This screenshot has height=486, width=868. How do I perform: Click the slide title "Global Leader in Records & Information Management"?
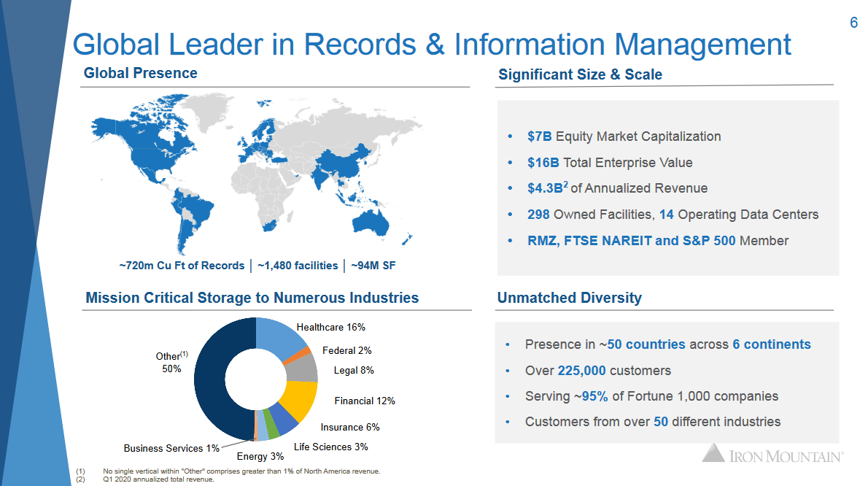click(432, 45)
